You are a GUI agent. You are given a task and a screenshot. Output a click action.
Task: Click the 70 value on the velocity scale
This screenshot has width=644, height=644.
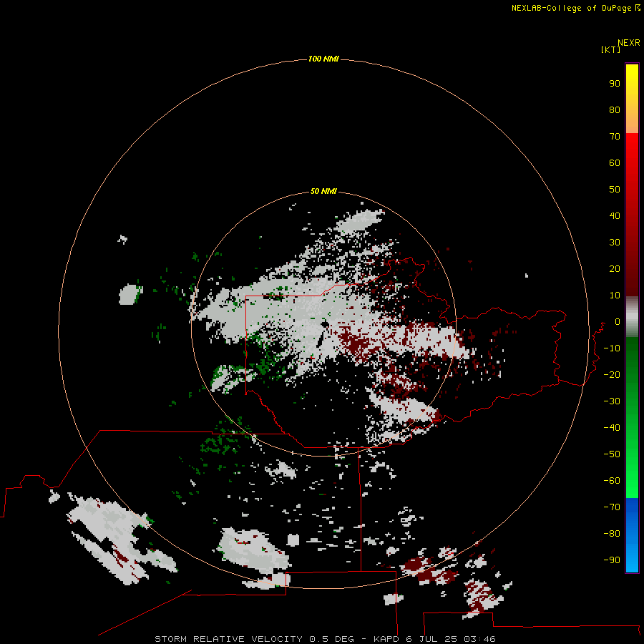[615, 137]
